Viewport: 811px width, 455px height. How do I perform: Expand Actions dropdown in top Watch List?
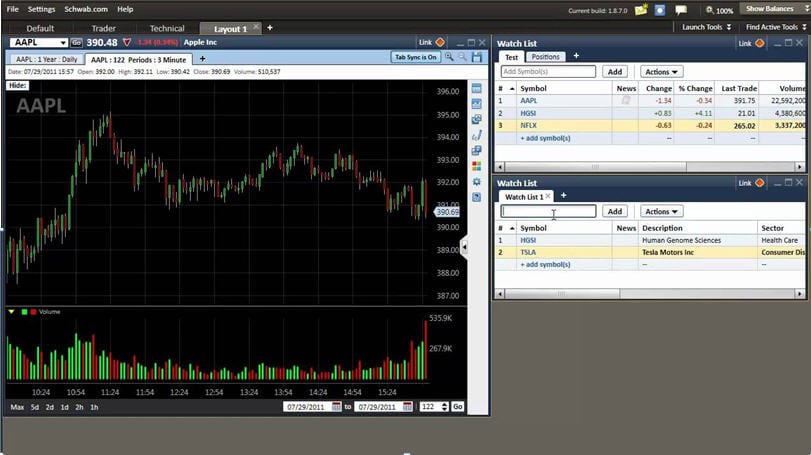661,72
